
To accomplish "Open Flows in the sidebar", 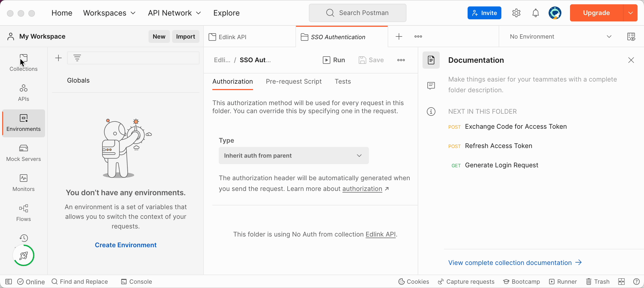I will click(24, 213).
